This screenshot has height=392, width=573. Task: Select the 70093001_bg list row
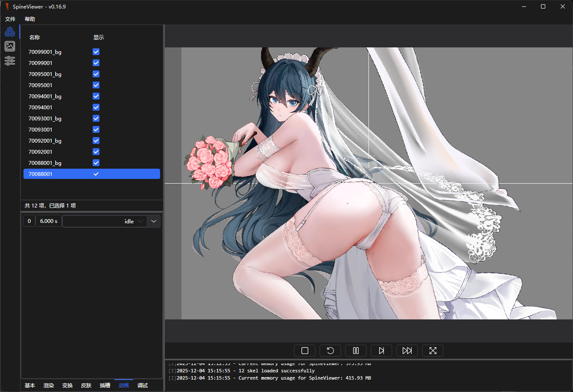coord(92,118)
